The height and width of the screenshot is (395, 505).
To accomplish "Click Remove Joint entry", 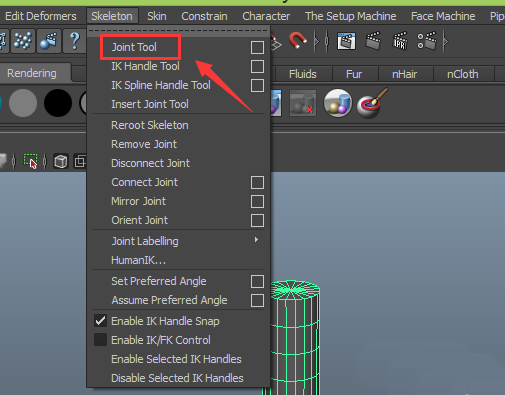I will (144, 144).
